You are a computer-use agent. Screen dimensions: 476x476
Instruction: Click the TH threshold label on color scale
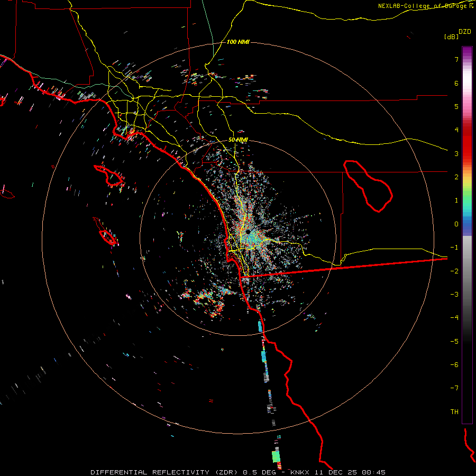(x=454, y=412)
